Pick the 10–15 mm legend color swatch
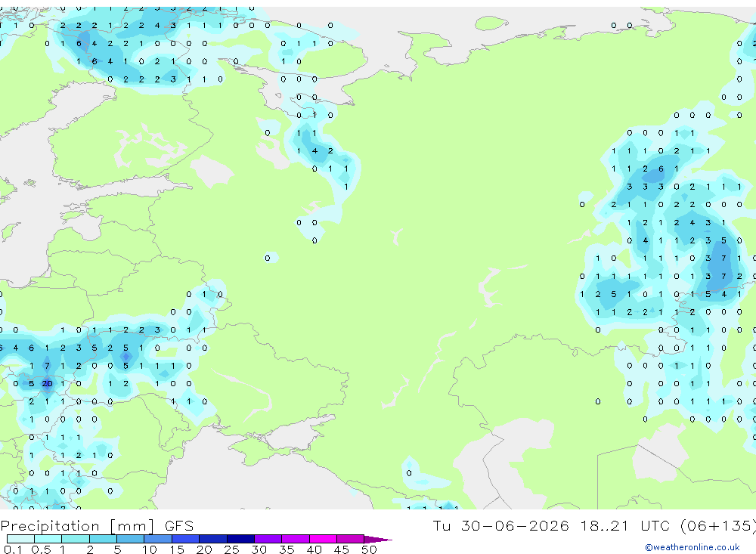This screenshot has height=554, width=756. pos(158,539)
